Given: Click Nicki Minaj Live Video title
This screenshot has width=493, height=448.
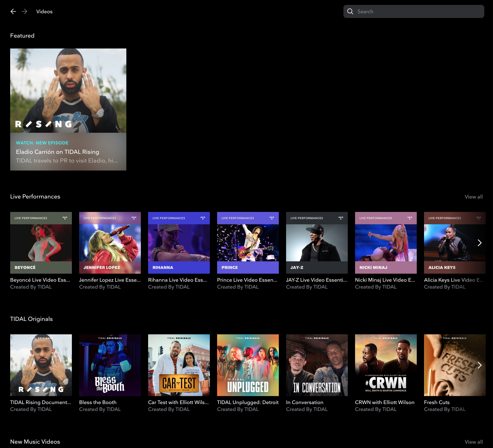Looking at the screenshot, I should (x=385, y=280).
